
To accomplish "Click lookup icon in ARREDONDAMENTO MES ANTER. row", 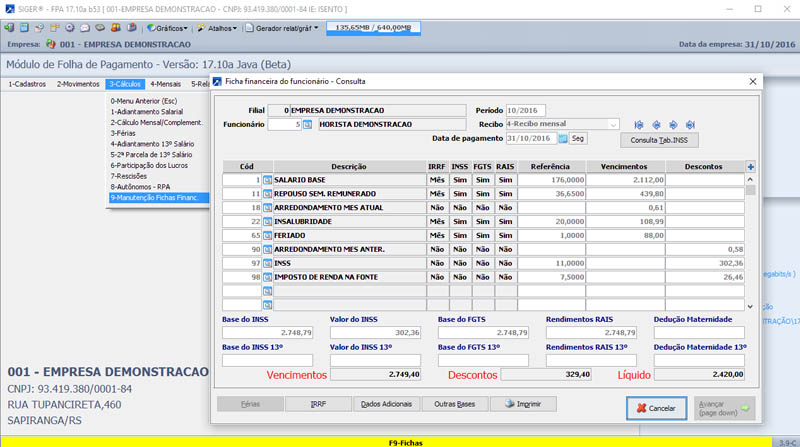I will (267, 250).
